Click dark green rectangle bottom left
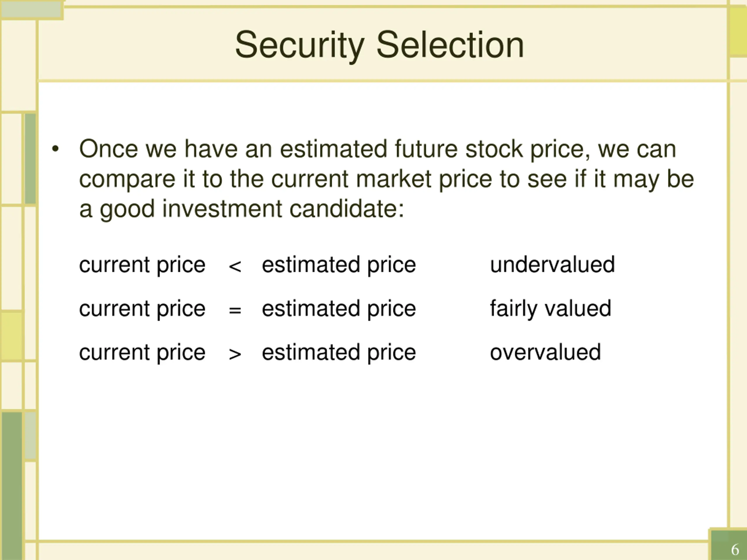Viewport: 747px width, 560px height. click(12, 485)
